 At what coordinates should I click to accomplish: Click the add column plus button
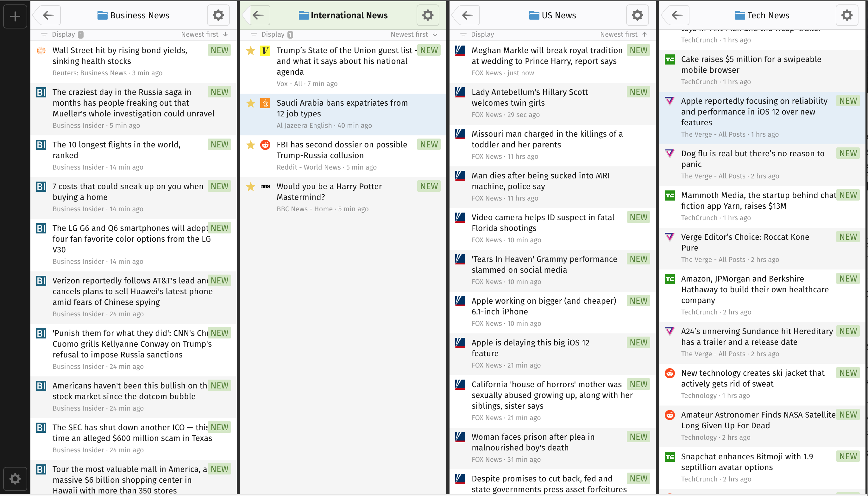15,16
